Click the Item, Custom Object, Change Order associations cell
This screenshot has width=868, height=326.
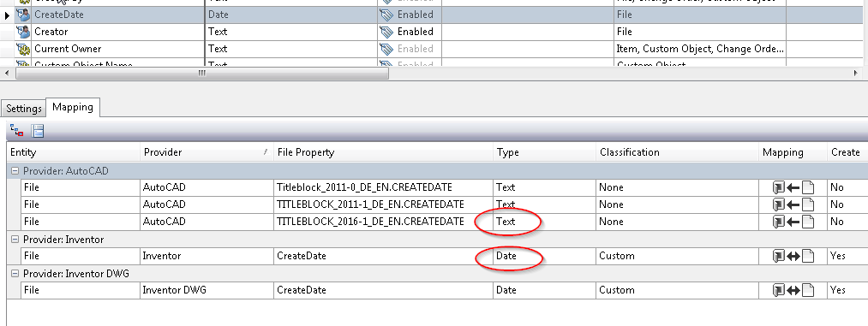pos(701,49)
